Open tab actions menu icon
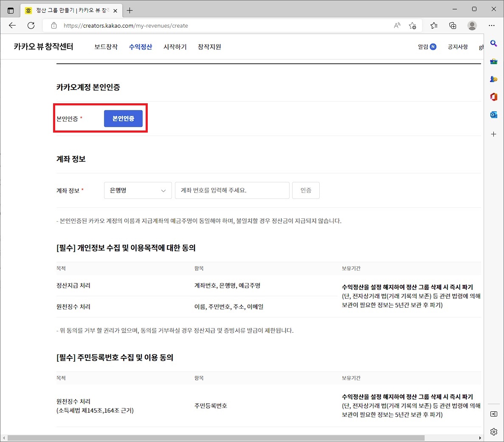504x442 pixels. pyautogui.click(x=11, y=10)
